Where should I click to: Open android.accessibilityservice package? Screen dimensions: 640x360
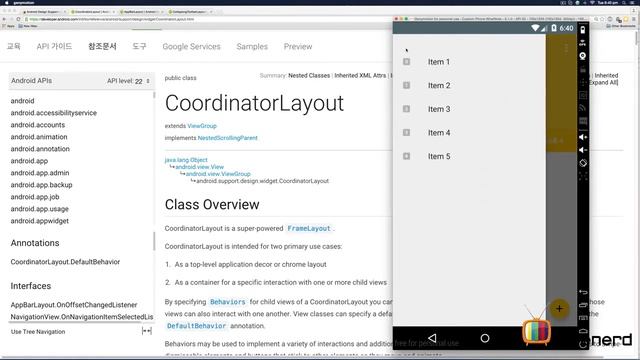(54, 113)
